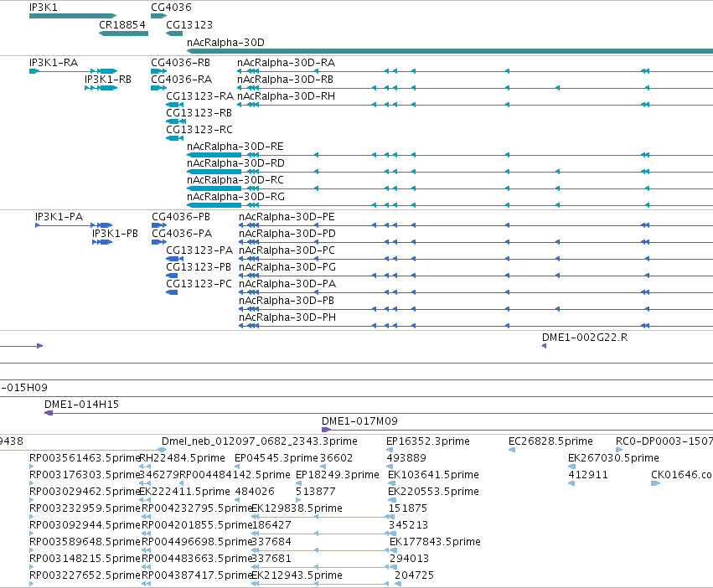Select the 186427 feature label

pyautogui.click(x=271, y=525)
